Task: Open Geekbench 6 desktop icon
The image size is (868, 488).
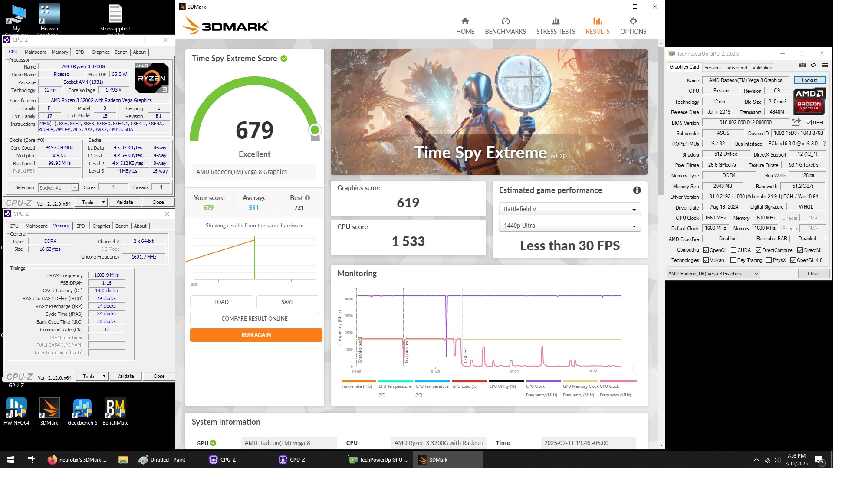Action: click(82, 411)
